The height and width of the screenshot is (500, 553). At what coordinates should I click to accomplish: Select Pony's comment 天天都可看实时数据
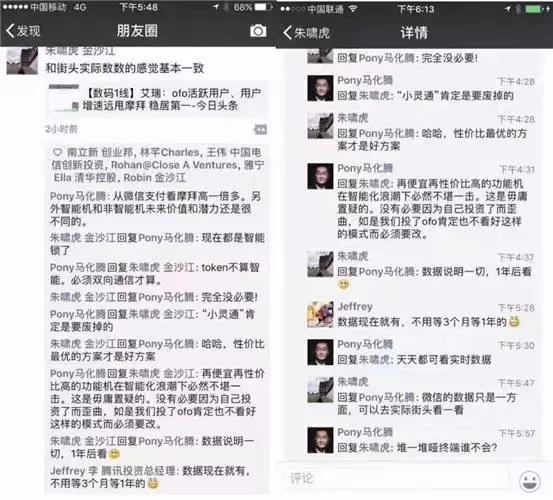pos(444,360)
